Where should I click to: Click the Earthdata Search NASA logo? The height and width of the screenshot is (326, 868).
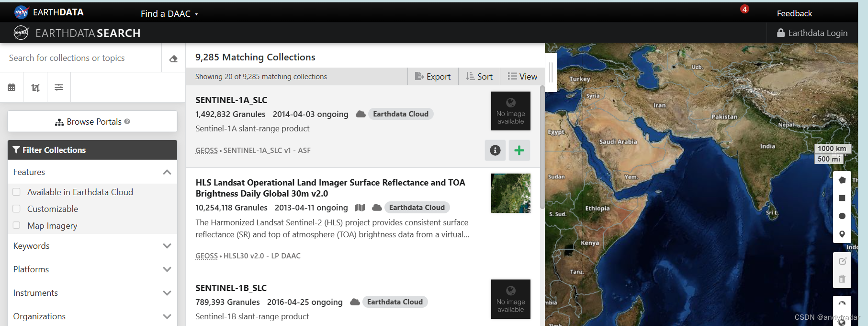click(x=21, y=33)
